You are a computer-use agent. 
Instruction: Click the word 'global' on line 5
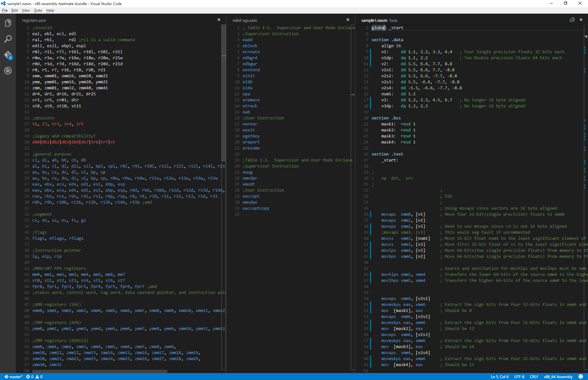click(379, 28)
